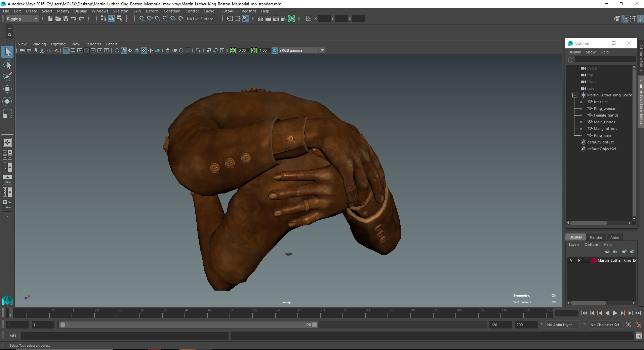Open the viewport Shading menu
The image size is (644, 350).
(x=39, y=44)
